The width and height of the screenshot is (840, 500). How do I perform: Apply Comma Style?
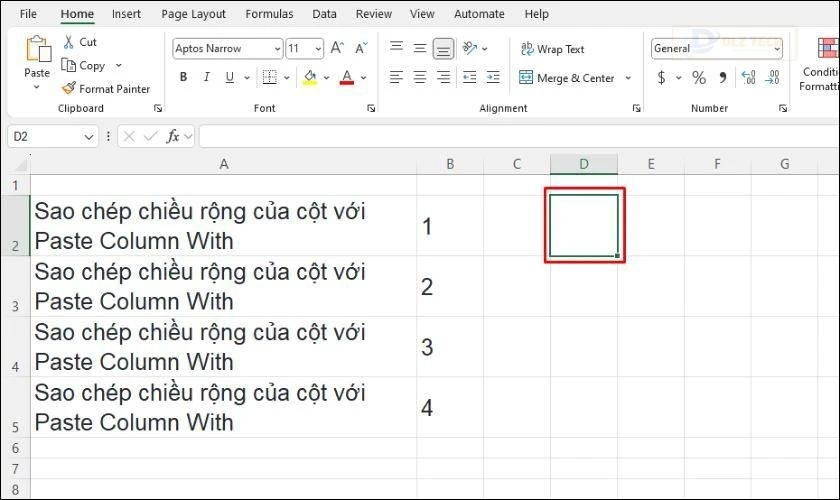click(x=723, y=78)
